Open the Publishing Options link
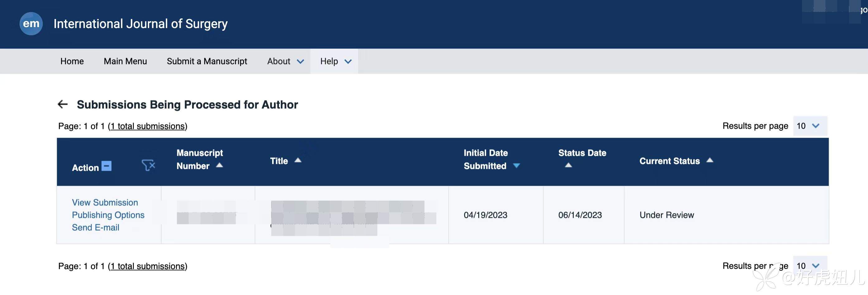This screenshot has width=868, height=295. (108, 215)
